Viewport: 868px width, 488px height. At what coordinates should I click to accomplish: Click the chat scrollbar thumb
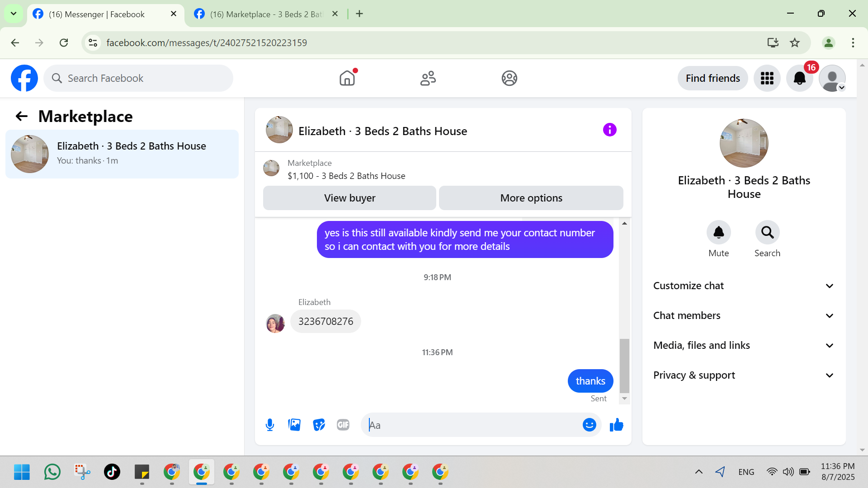point(624,366)
